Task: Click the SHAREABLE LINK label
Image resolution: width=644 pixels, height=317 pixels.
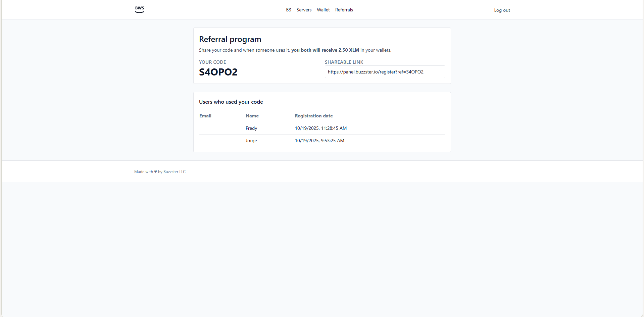Action: [x=344, y=62]
